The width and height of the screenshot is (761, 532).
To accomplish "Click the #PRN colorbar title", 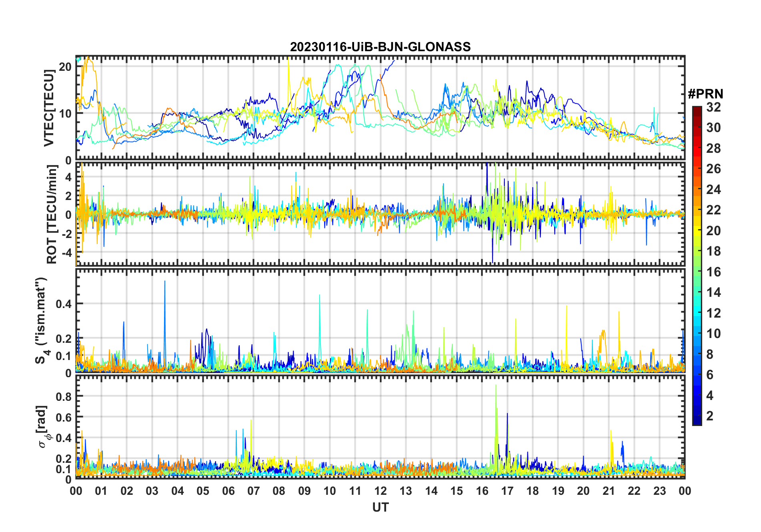I will pos(705,94).
